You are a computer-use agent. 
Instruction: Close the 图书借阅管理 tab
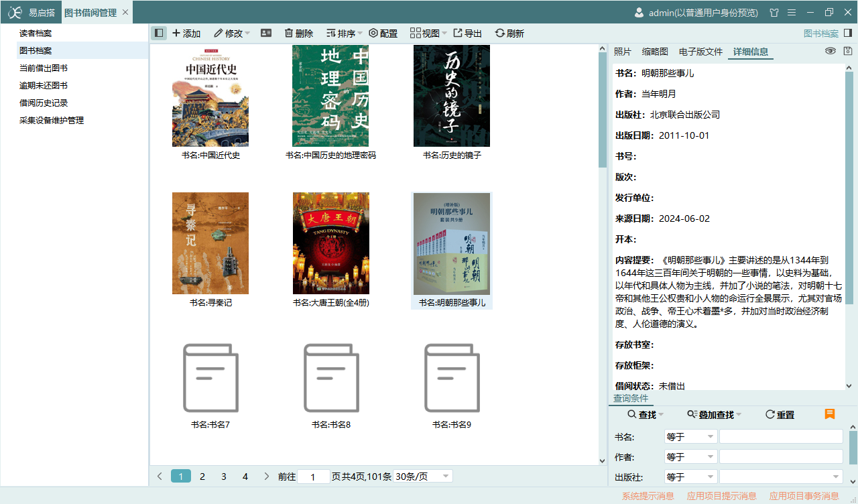click(x=125, y=13)
